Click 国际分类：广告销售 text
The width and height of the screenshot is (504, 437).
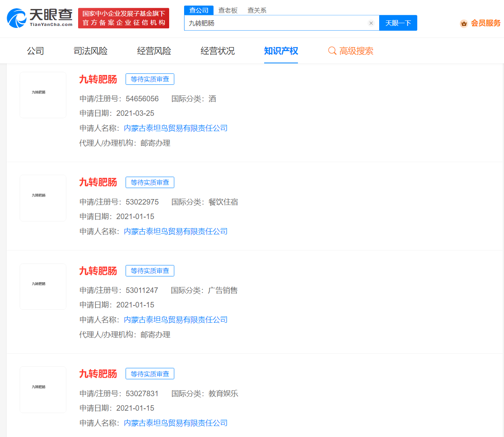coord(205,291)
